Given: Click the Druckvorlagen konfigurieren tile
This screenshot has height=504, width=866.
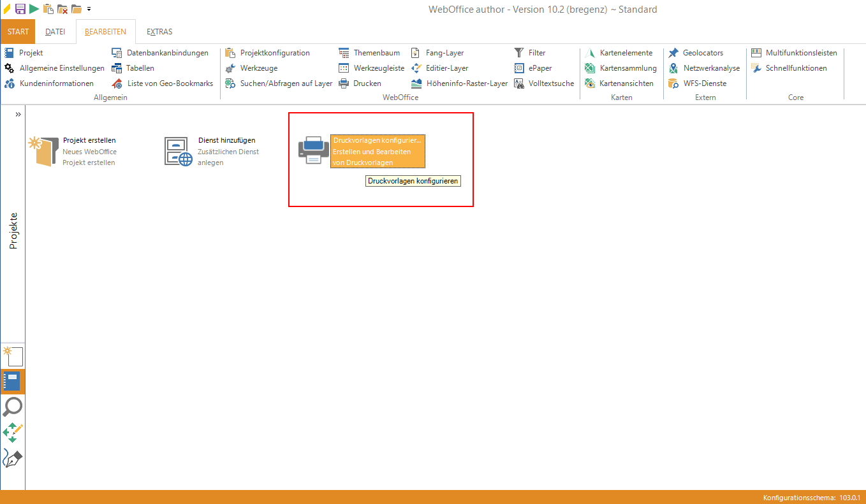Looking at the screenshot, I should 362,151.
